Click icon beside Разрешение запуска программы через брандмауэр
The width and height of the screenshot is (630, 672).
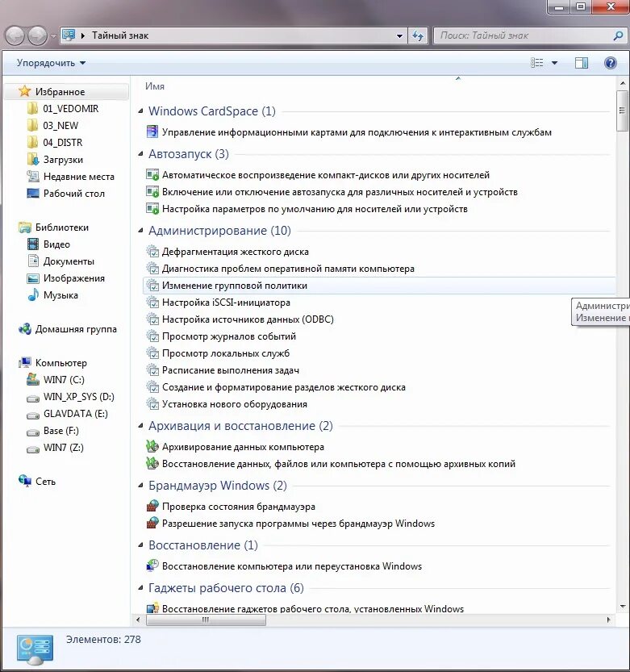click(x=152, y=523)
